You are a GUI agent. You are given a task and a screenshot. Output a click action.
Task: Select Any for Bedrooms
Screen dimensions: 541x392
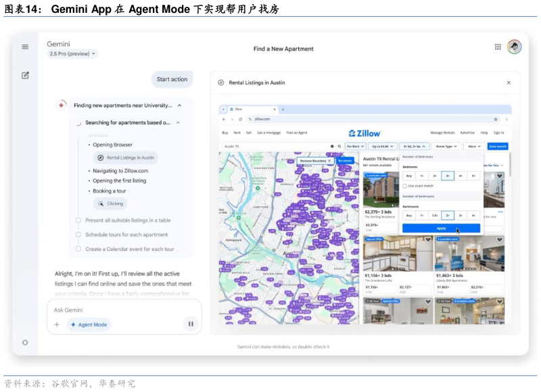point(409,176)
